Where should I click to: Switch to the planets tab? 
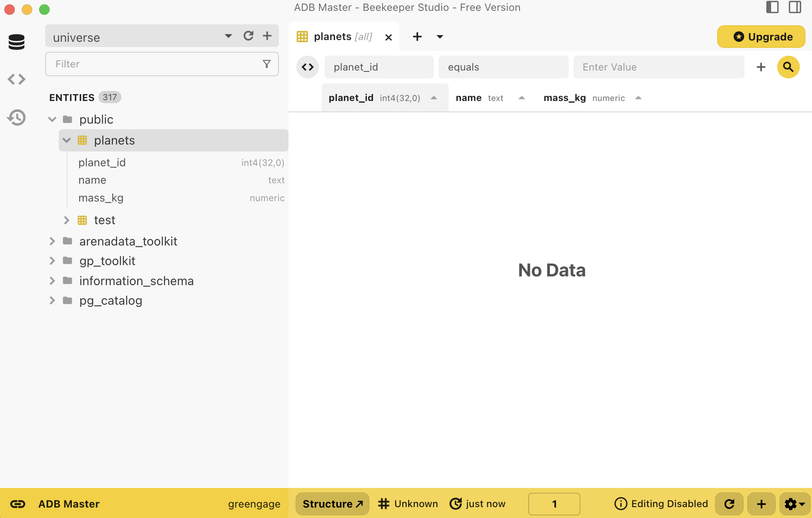click(343, 37)
